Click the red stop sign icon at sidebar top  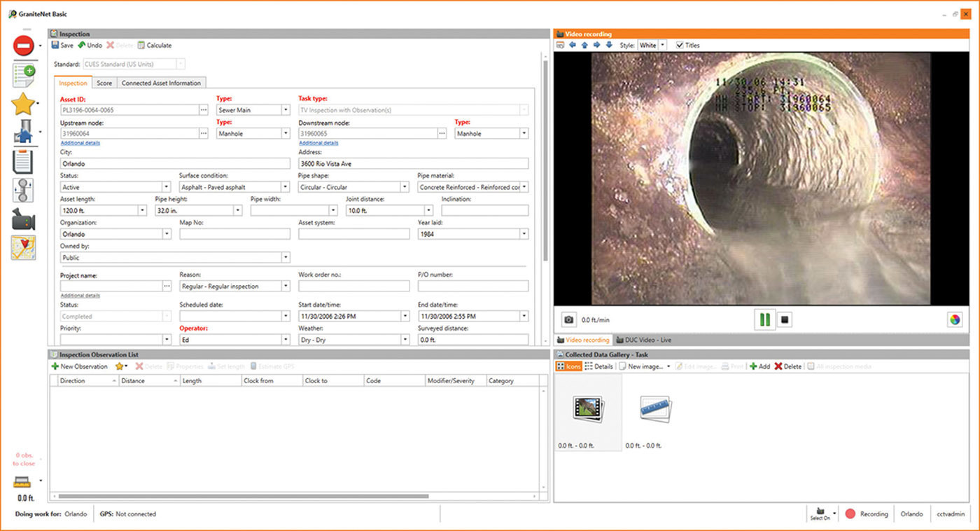click(24, 46)
